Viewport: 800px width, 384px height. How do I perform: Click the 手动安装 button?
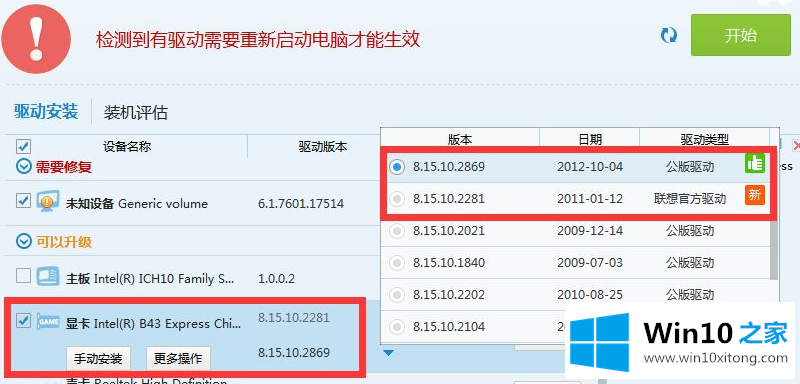[x=98, y=359]
